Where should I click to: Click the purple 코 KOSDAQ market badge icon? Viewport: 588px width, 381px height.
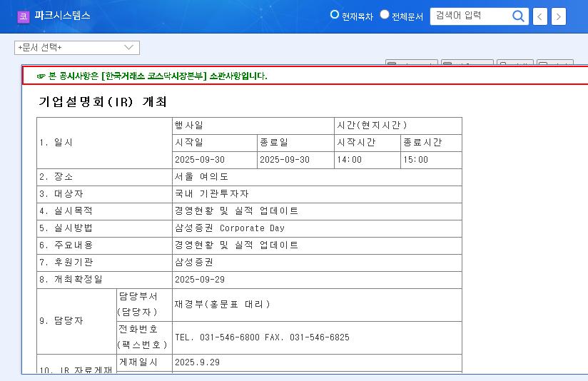24,16
